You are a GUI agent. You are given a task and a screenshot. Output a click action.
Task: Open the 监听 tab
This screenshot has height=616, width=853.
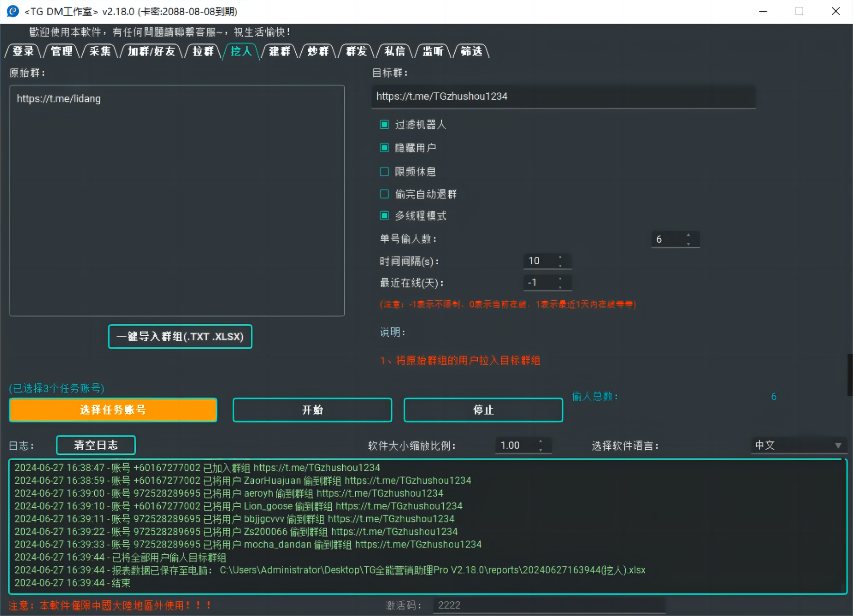pos(433,51)
